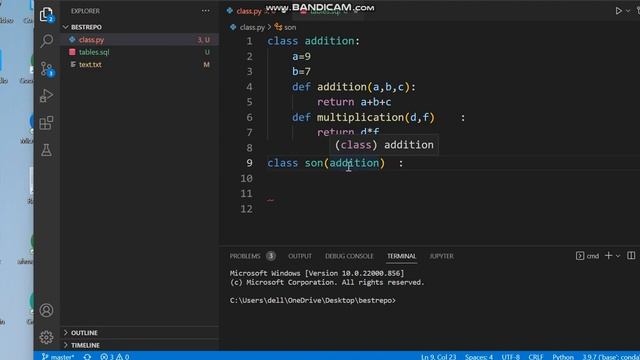This screenshot has width=640, height=360.
Task: Run the Python file play button
Action: coord(619,11)
